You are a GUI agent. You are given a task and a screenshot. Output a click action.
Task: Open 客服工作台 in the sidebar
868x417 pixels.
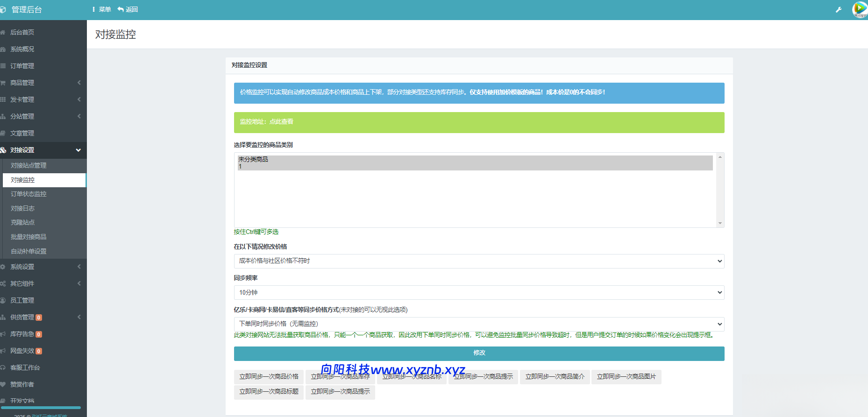pos(43,368)
